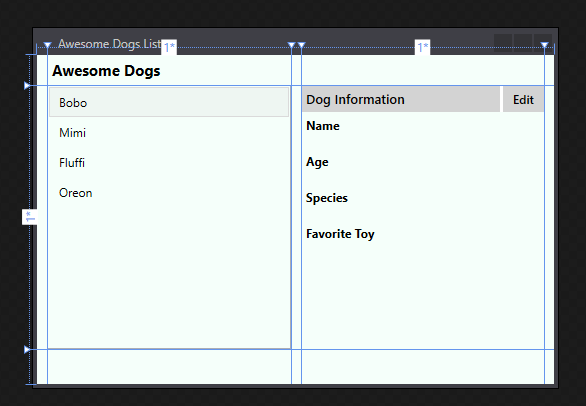Screen dimensions: 586x406
Task: Select the Dog Information header bar
Action: pyautogui.click(x=401, y=99)
